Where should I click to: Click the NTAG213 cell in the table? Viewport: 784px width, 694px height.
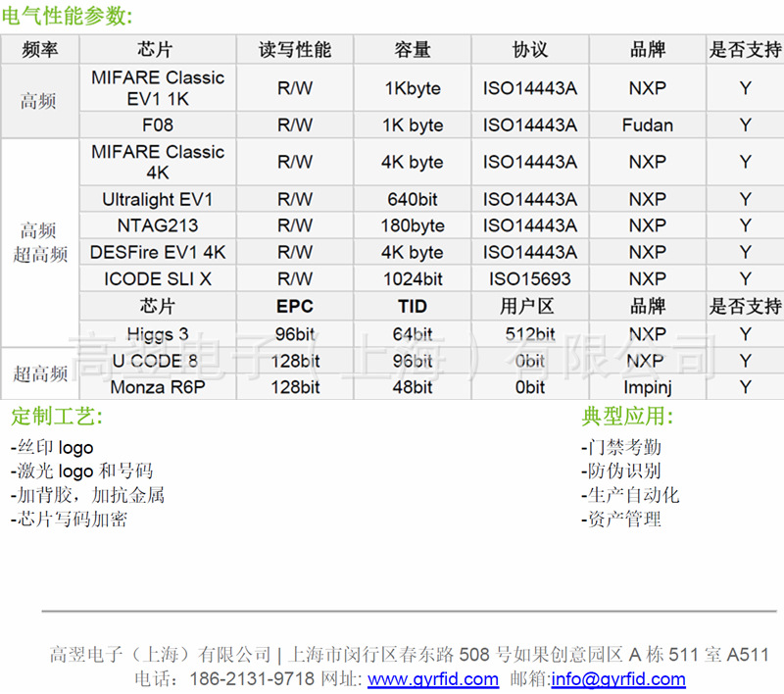click(x=158, y=225)
